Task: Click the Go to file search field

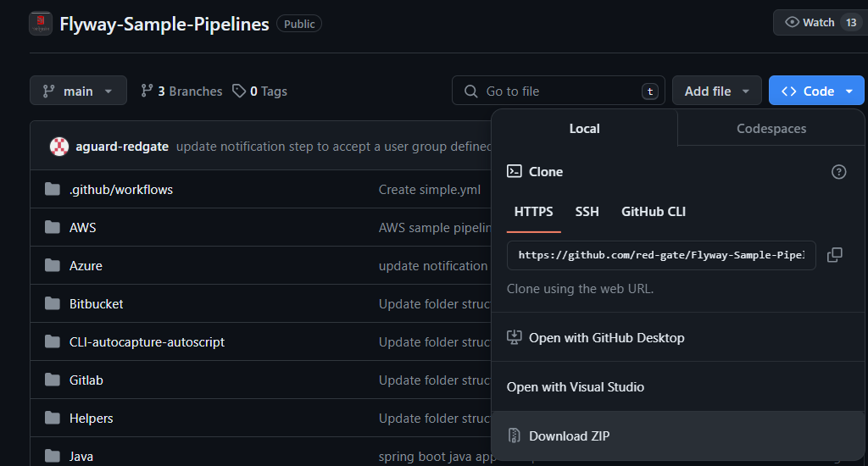Action: 559,90
